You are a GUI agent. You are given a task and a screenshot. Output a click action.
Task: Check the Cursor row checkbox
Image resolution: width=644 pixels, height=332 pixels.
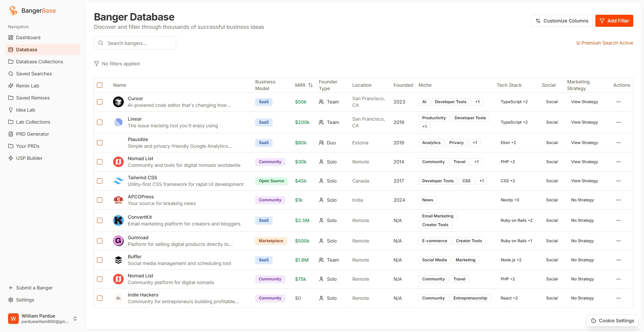100,102
